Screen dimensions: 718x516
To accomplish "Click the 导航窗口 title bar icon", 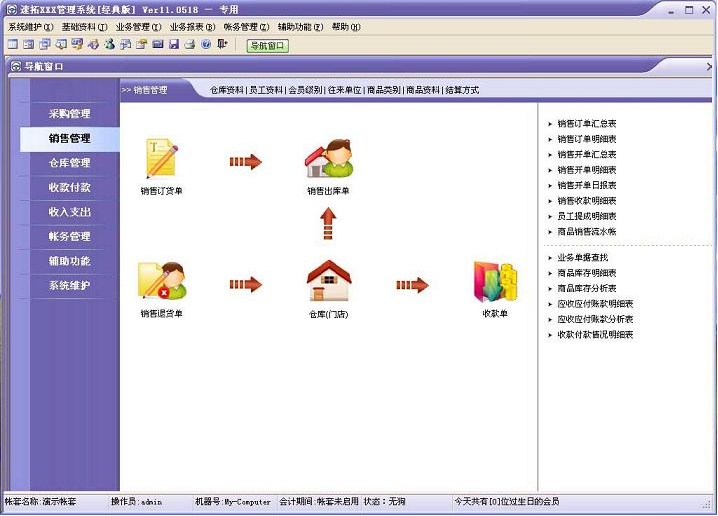I will pos(16,66).
